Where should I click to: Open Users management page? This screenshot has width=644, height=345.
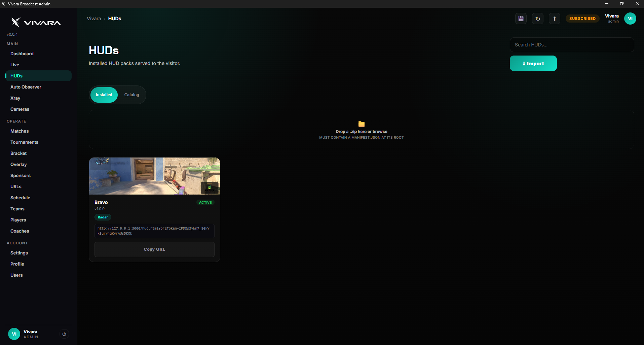click(38, 275)
